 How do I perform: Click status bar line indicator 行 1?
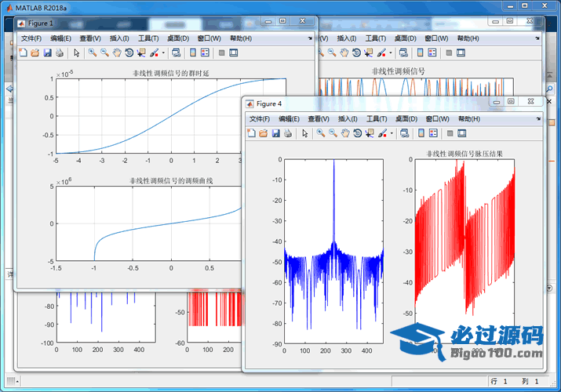pyautogui.click(x=499, y=382)
